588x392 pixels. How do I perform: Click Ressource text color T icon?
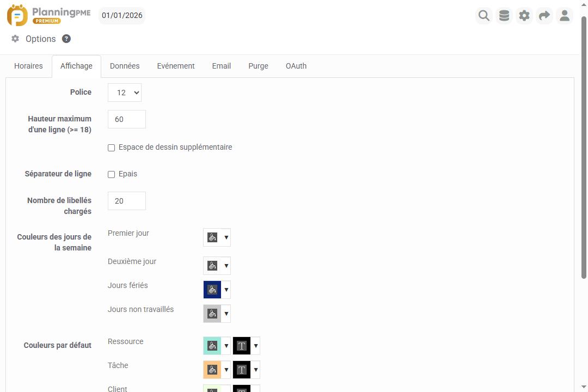pos(242,346)
